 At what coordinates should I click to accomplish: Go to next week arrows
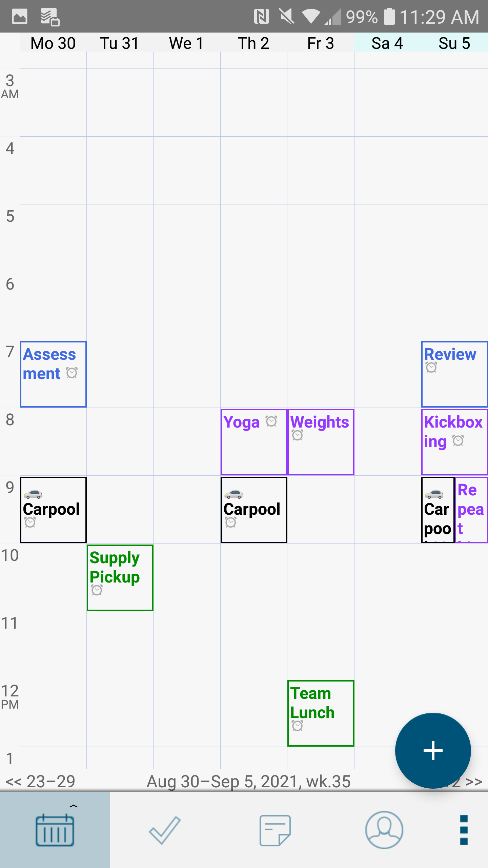click(474, 782)
